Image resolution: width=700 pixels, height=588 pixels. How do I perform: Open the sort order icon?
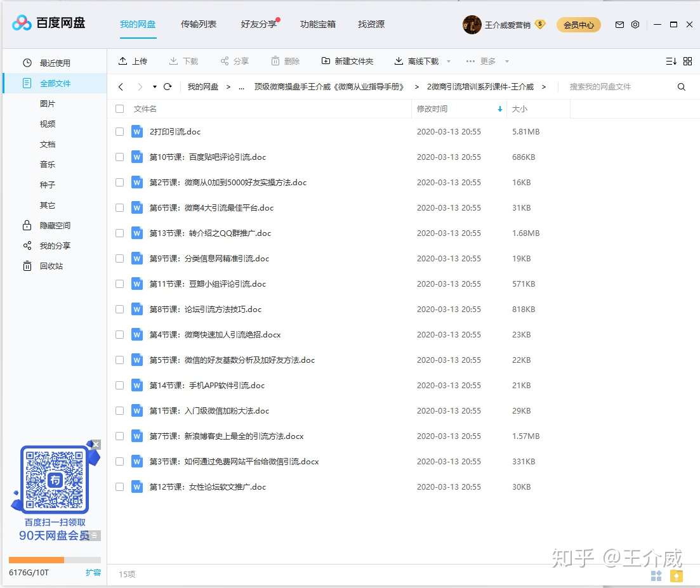point(671,61)
